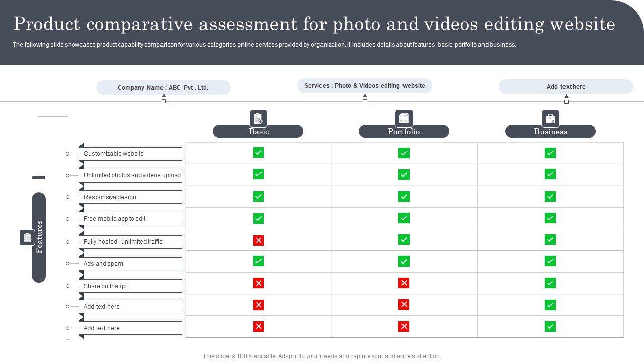
Task: Click Business check for Share on the go
Action: [550, 283]
